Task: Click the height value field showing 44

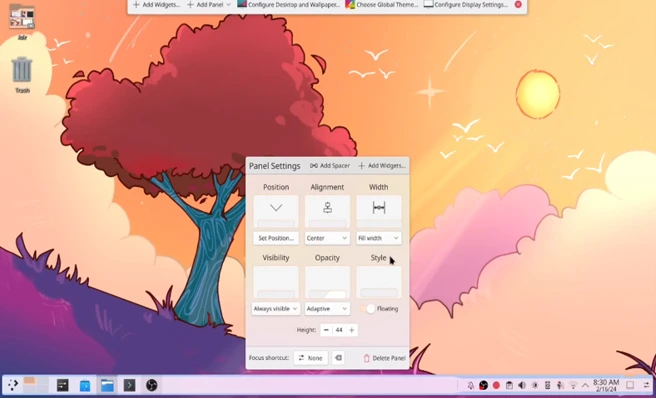Action: tap(339, 330)
